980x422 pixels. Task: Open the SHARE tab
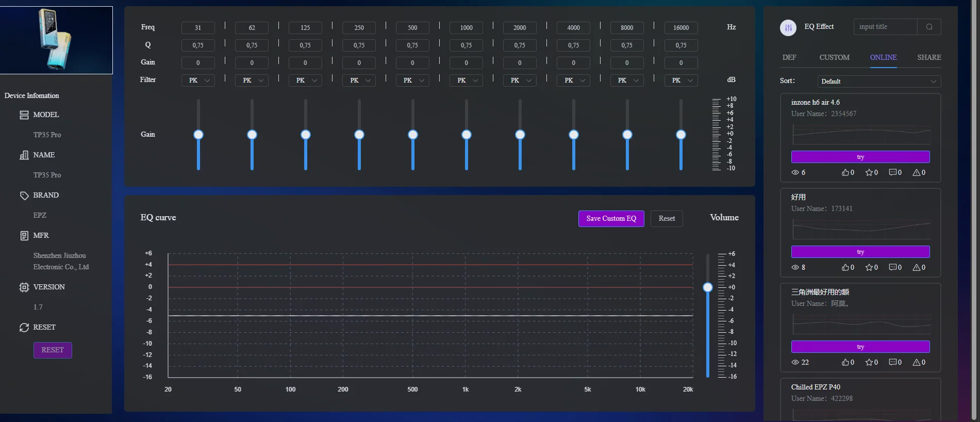929,57
